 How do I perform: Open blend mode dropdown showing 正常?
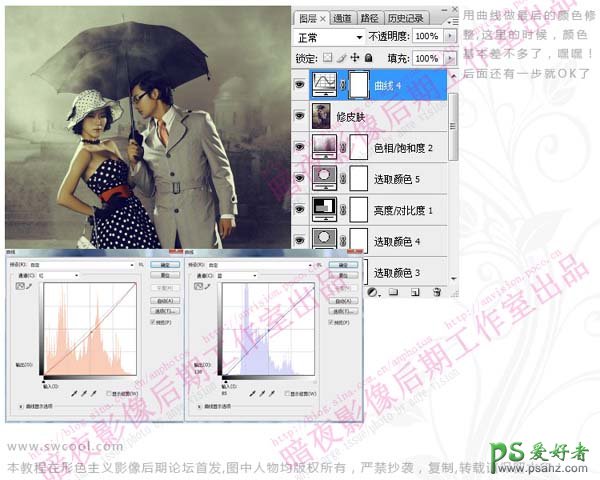329,37
